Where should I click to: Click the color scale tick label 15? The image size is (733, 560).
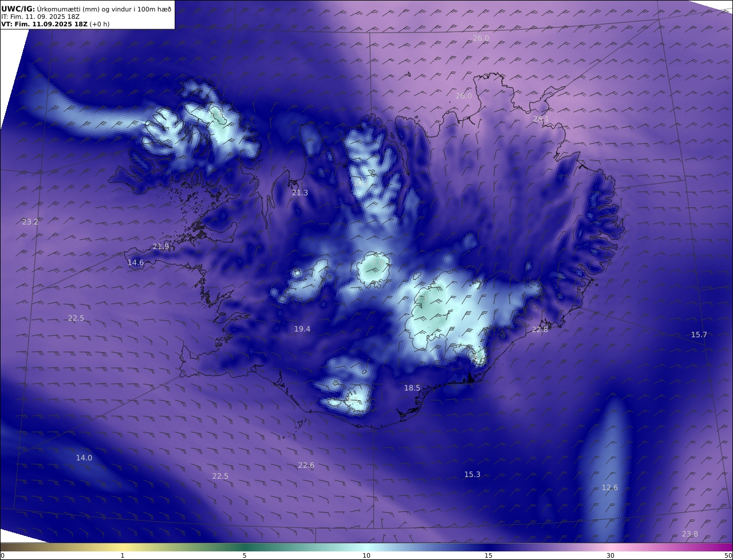(488, 556)
